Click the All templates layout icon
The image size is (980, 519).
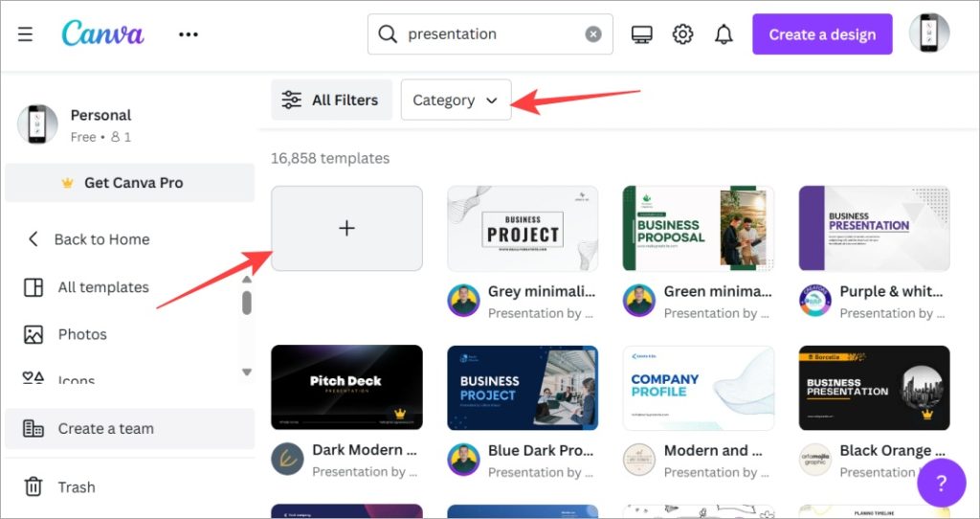click(33, 287)
